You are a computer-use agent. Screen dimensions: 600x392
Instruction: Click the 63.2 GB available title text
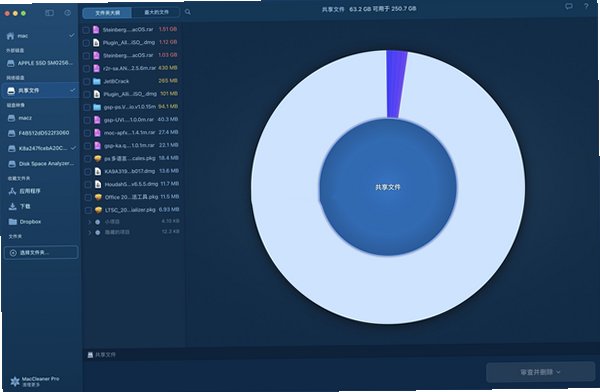(383, 8)
